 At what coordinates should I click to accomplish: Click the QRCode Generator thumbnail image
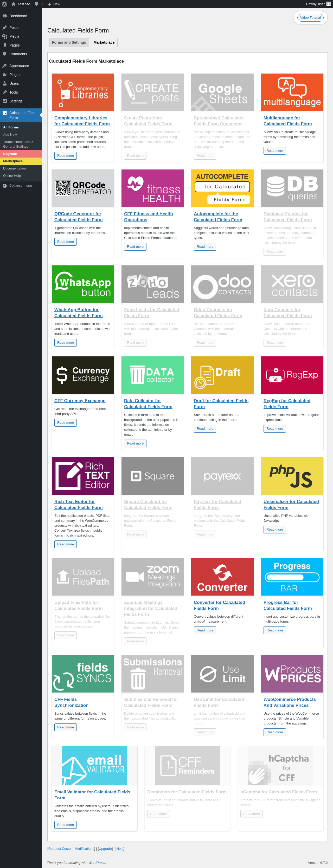coord(83,188)
